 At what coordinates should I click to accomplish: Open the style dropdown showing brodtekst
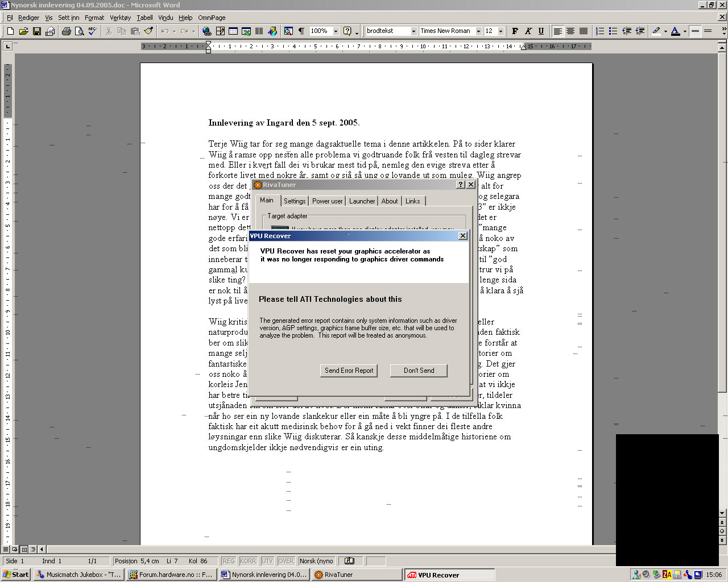click(413, 31)
